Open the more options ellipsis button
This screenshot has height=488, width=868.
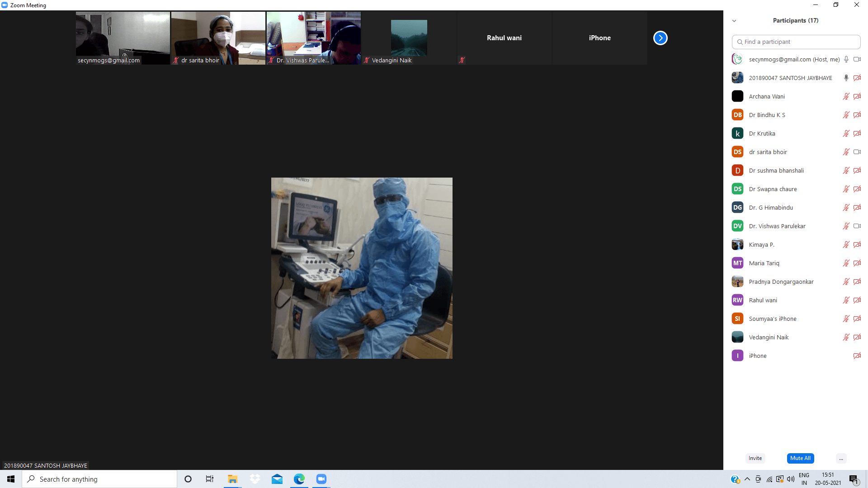[x=841, y=458]
